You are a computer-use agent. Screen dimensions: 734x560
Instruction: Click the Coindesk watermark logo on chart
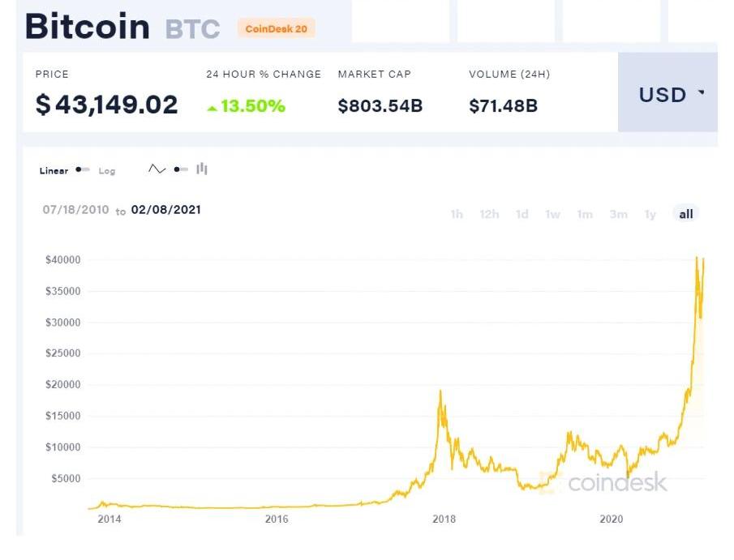tap(605, 483)
